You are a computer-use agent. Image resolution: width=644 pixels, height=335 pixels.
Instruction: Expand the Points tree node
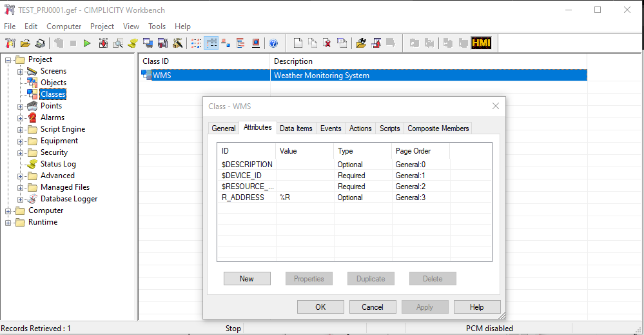[x=20, y=107]
